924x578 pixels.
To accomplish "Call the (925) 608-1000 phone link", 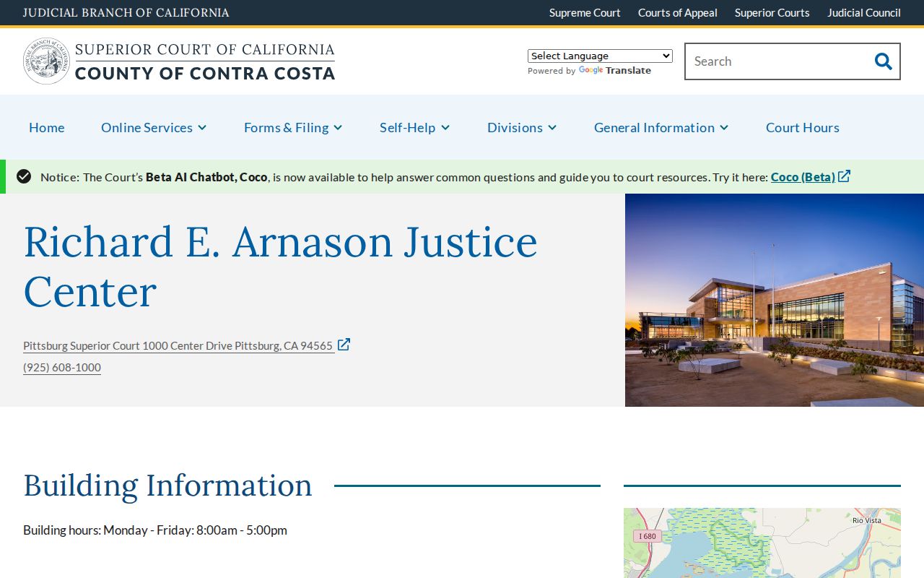I will click(62, 367).
